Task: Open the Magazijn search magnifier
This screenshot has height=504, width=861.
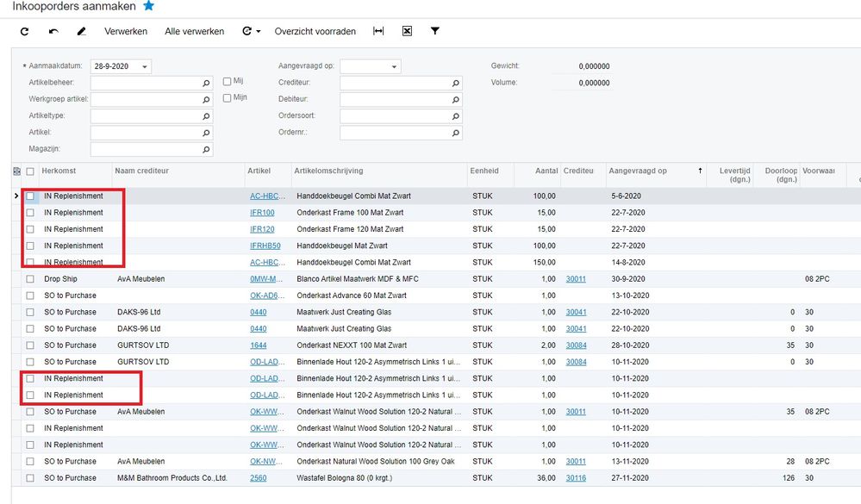Action: click(206, 150)
